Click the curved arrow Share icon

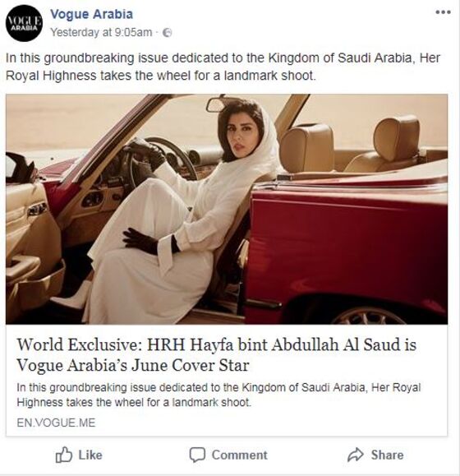point(356,455)
